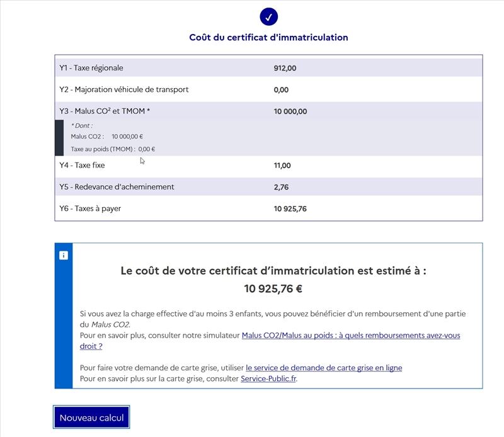The width and height of the screenshot is (504, 437).
Task: Click the Taxe au poids TMOM detail line
Action: click(113, 149)
